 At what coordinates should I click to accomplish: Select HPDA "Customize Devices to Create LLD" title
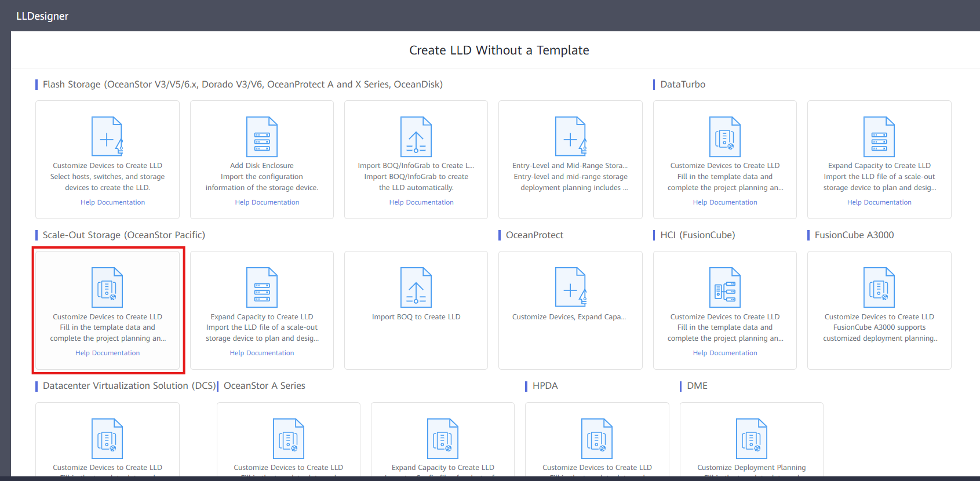[597, 468]
